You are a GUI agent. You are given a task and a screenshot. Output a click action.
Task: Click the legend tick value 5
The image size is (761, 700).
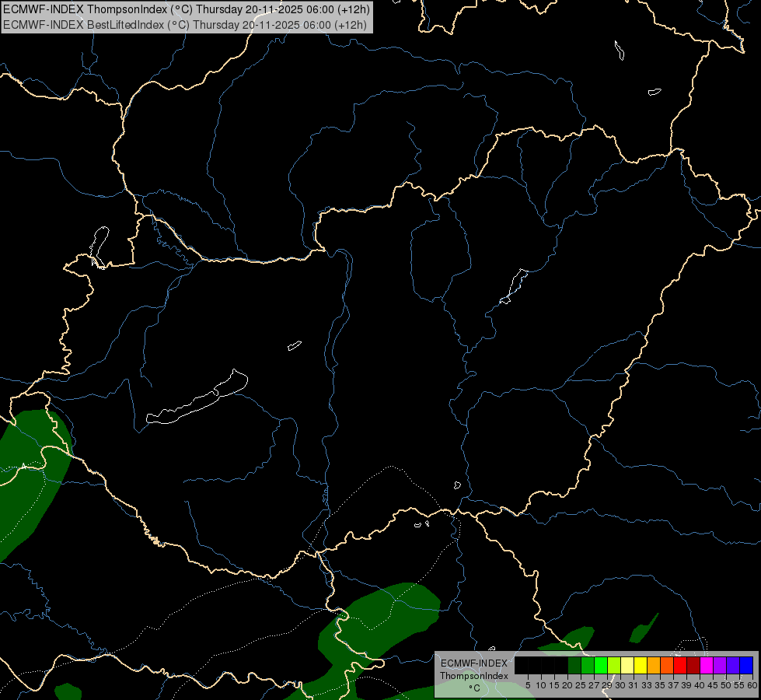[528, 685]
